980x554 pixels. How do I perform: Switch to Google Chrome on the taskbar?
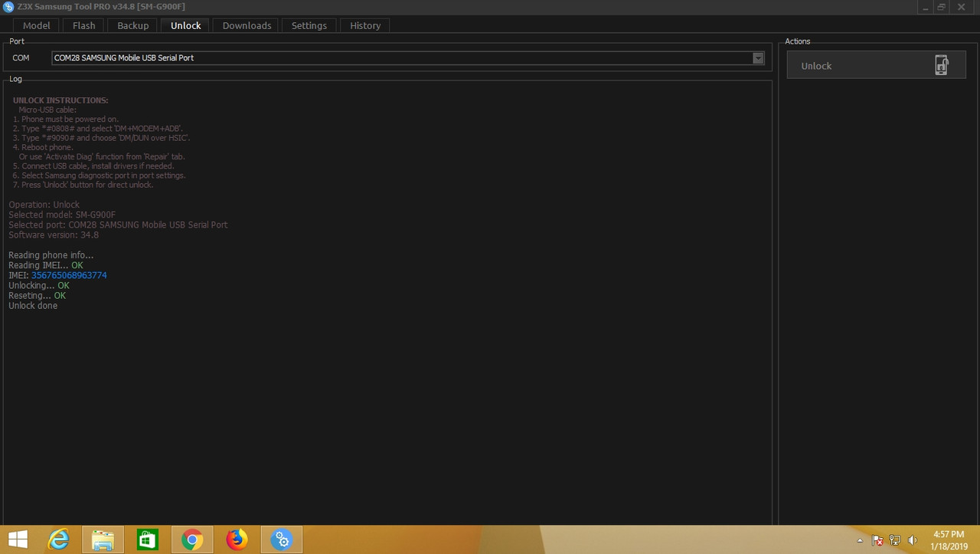(x=192, y=539)
